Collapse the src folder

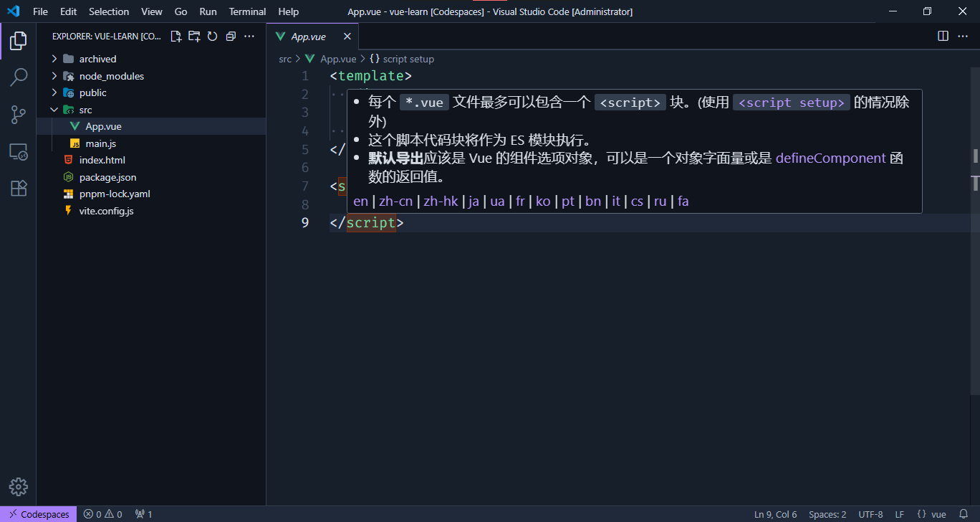[151, 110]
